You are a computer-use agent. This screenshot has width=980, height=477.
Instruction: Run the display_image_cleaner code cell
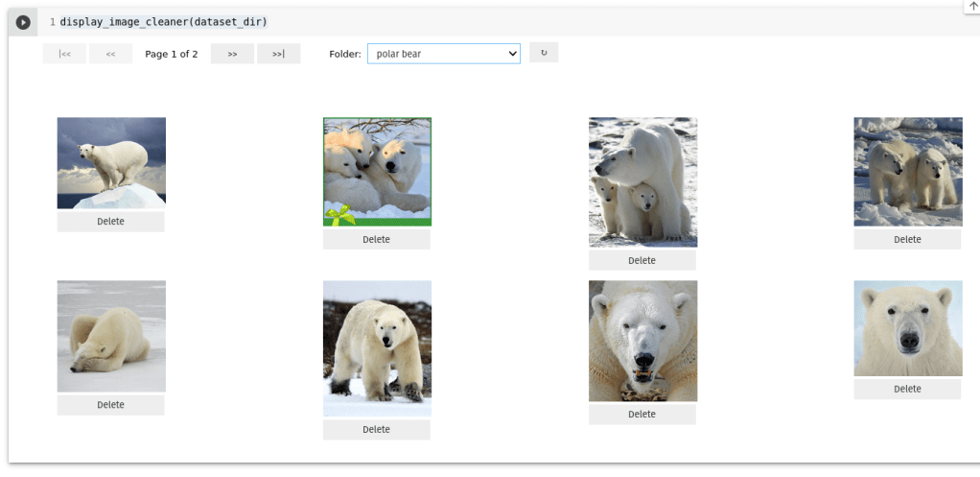(x=23, y=21)
